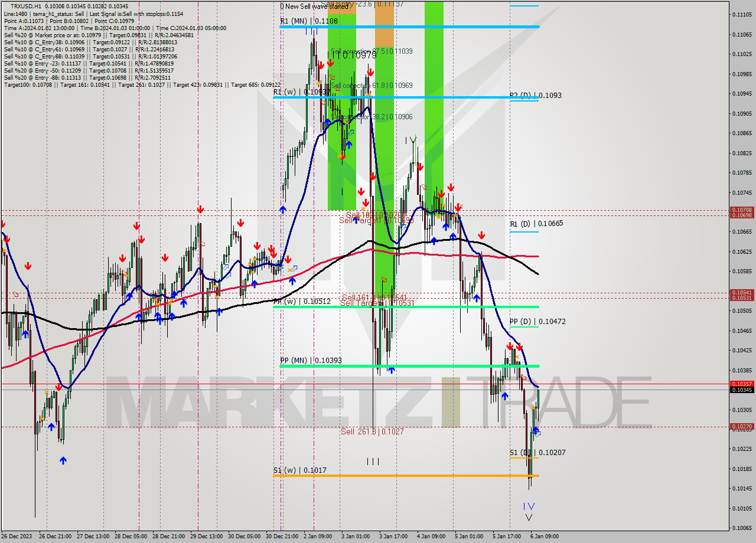The image size is (756, 543).
Task: Click the '5 Jan 17:00' time label
Action: point(507,537)
